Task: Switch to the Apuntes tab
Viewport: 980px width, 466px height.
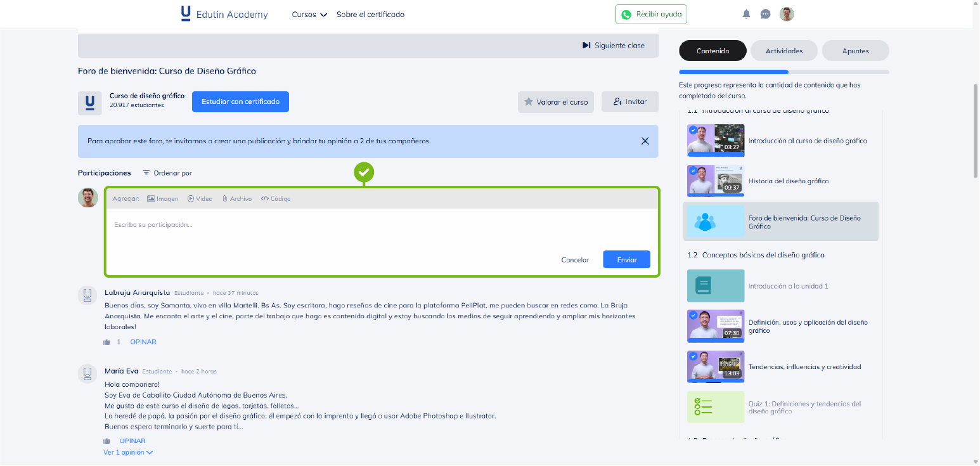Action: pos(855,51)
